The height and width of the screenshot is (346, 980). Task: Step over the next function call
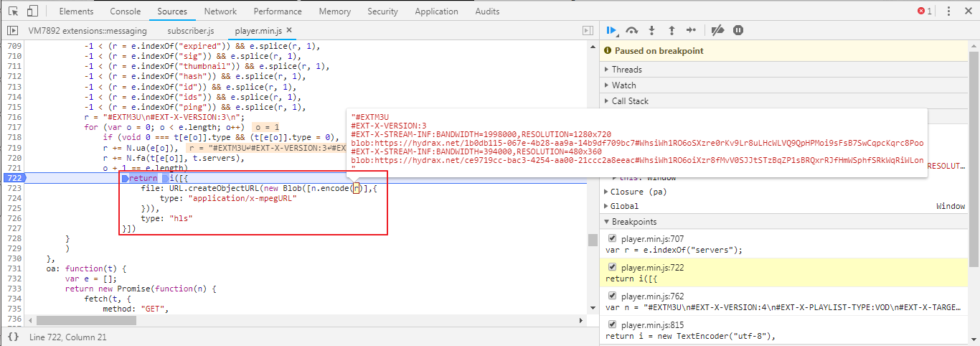click(x=632, y=30)
